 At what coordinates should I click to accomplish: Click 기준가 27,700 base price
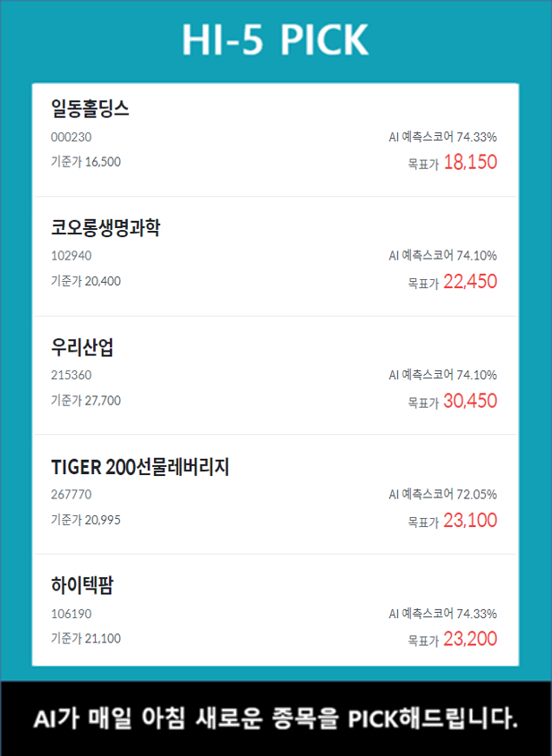[86, 400]
